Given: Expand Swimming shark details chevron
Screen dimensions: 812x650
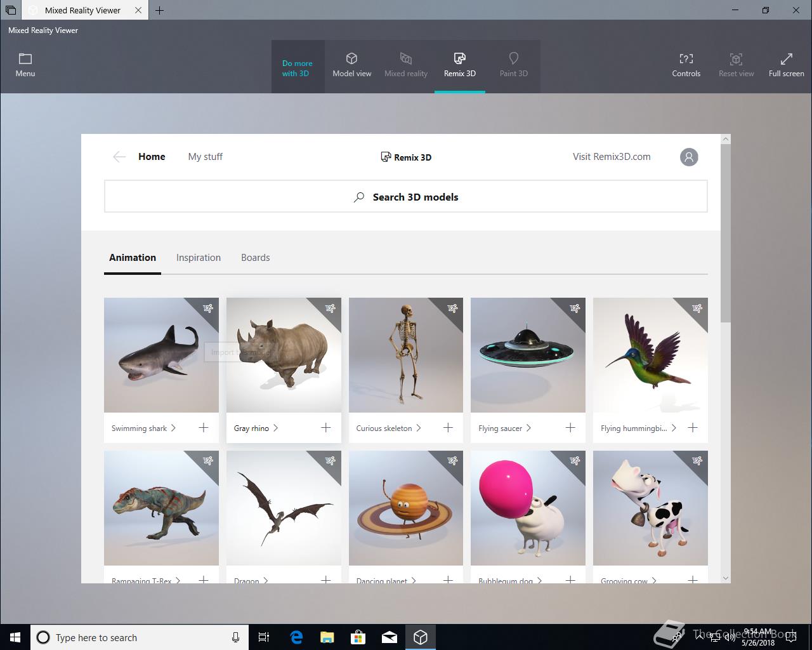Looking at the screenshot, I should 174,428.
